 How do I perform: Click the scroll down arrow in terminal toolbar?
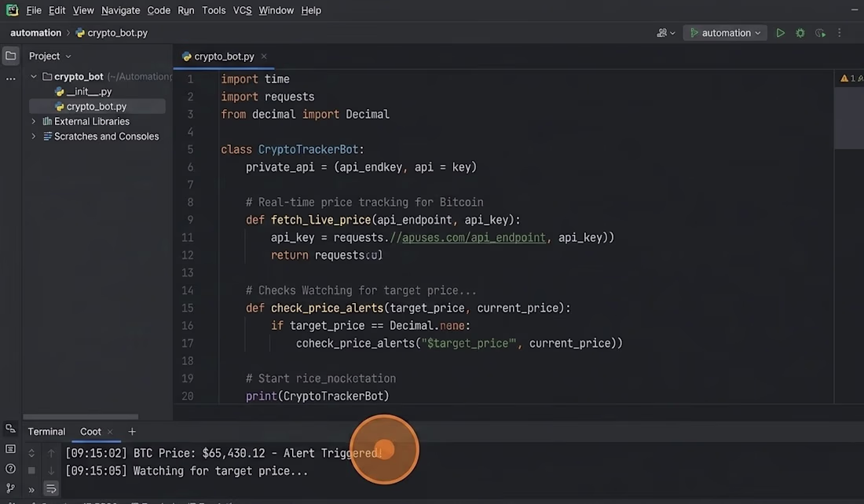tap(51, 470)
